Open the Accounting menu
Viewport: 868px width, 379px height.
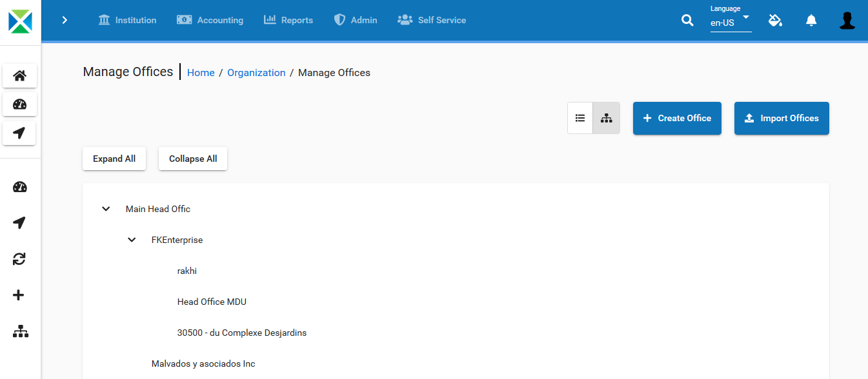coord(210,20)
